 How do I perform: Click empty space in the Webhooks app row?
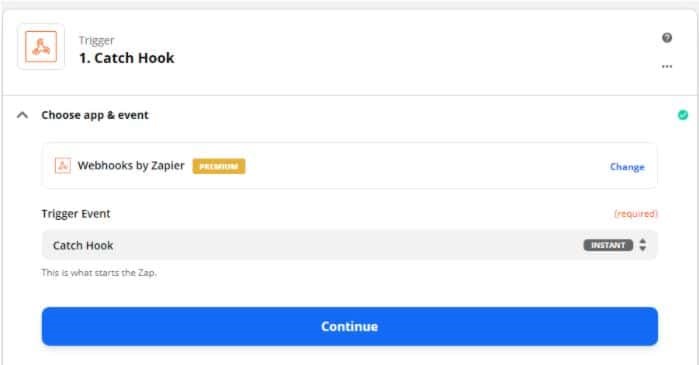pyautogui.click(x=424, y=166)
